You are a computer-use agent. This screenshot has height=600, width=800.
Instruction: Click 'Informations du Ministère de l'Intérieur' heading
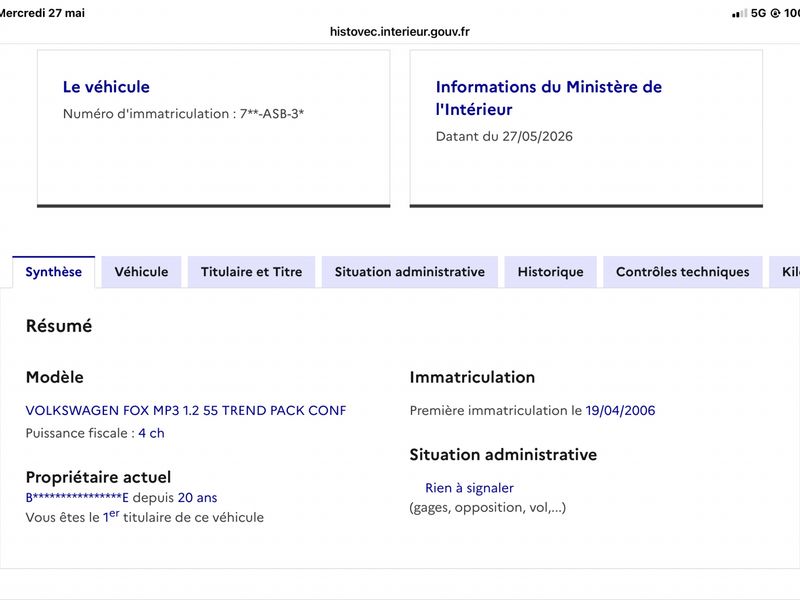pyautogui.click(x=548, y=98)
